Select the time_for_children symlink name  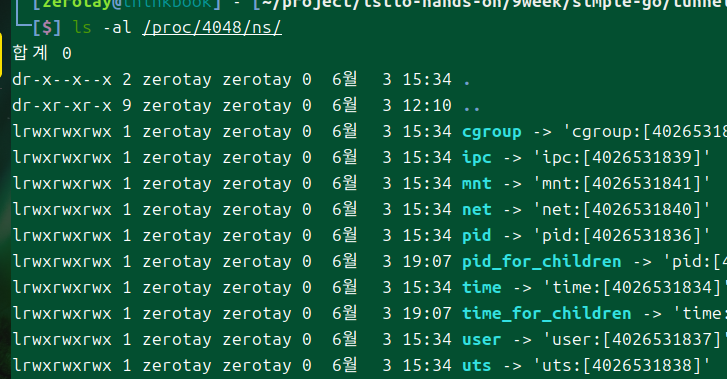(547, 313)
